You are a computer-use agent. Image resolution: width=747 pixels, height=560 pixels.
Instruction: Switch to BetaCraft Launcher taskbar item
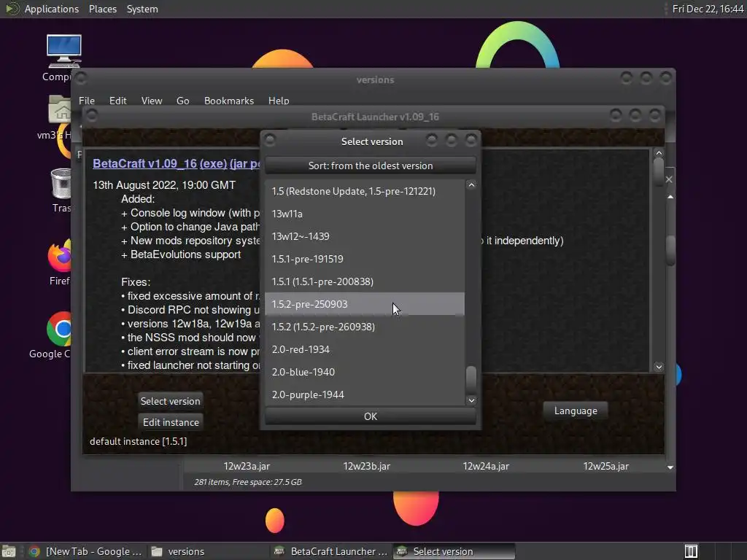coord(331,551)
